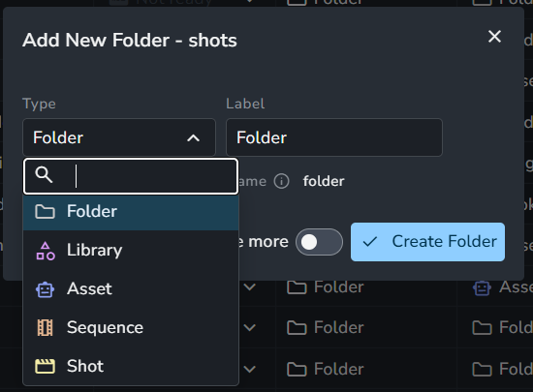
Task: Click the Label input field
Action: pos(334,137)
